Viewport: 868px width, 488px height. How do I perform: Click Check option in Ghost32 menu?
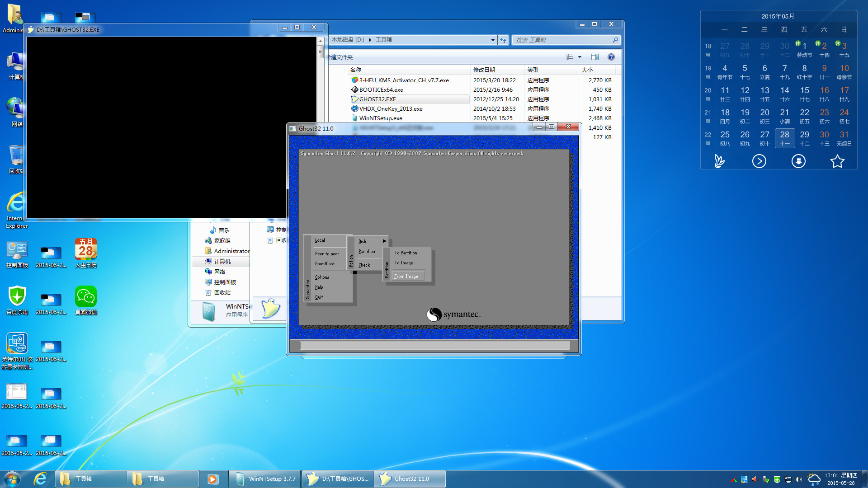(363, 264)
